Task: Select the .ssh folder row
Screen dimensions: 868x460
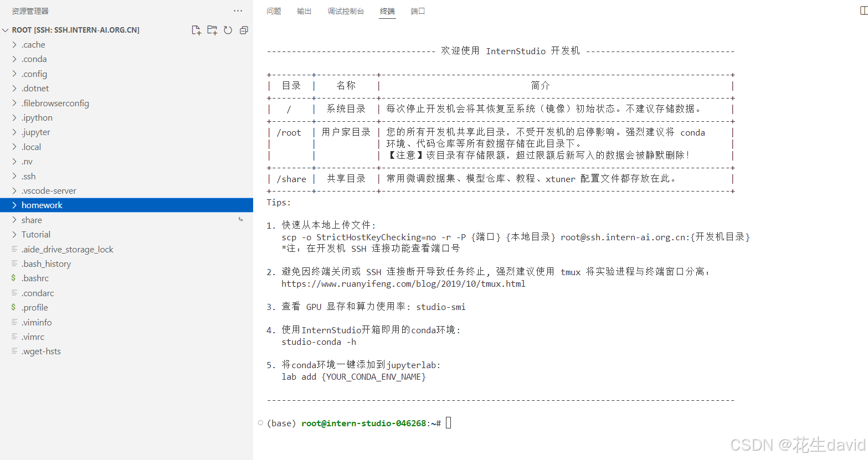Action: tap(126, 176)
